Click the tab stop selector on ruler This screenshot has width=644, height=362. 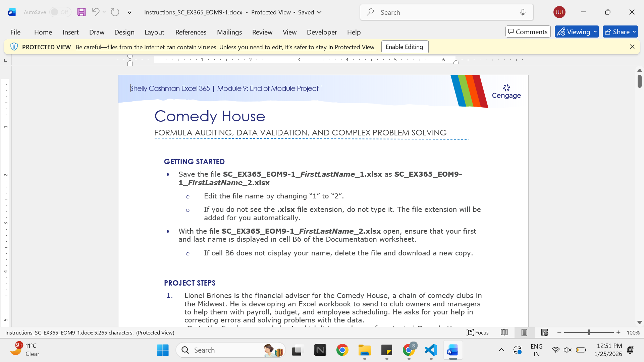5,61
